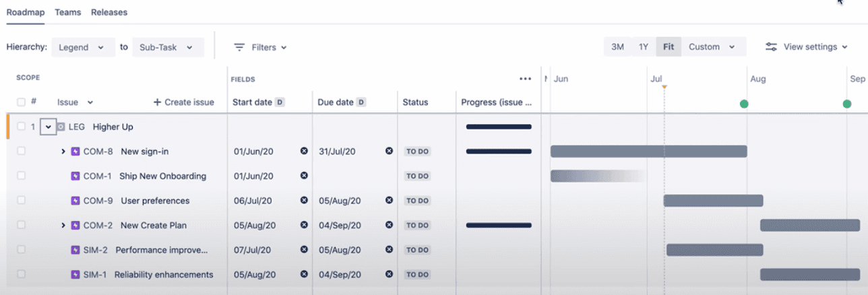Click the View settings sliders icon

[772, 47]
